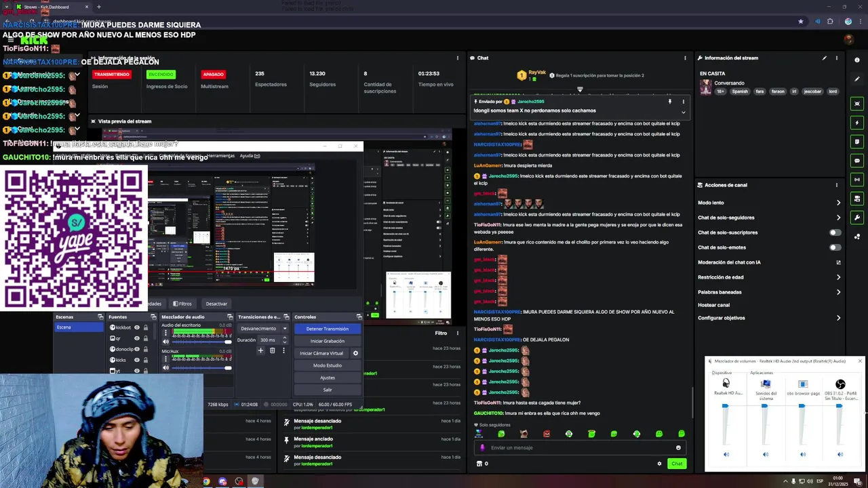Click Iniciar Grabación button in OBS
This screenshot has width=868, height=488.
pyautogui.click(x=328, y=341)
